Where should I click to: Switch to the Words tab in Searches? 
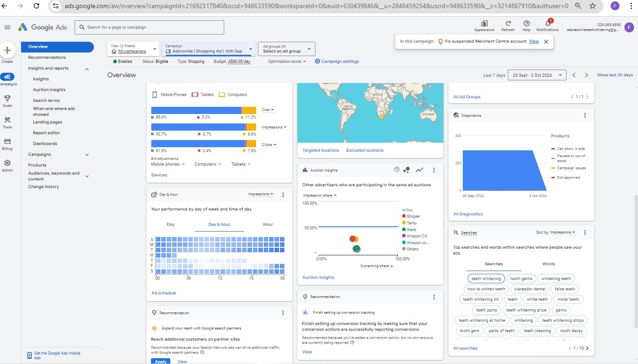tap(549, 264)
